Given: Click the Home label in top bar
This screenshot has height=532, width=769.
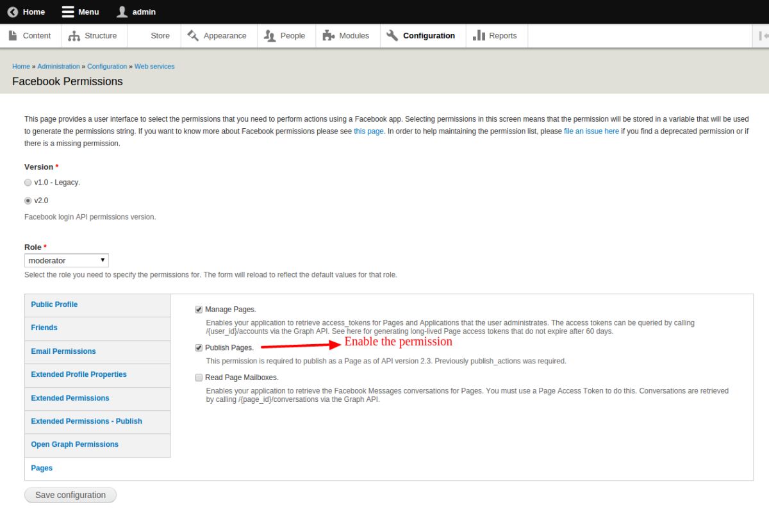Looking at the screenshot, I should (x=34, y=12).
